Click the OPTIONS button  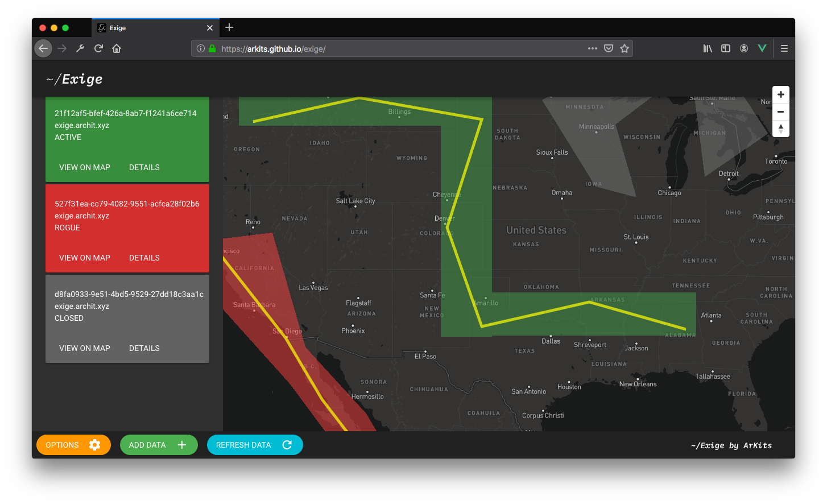point(73,445)
